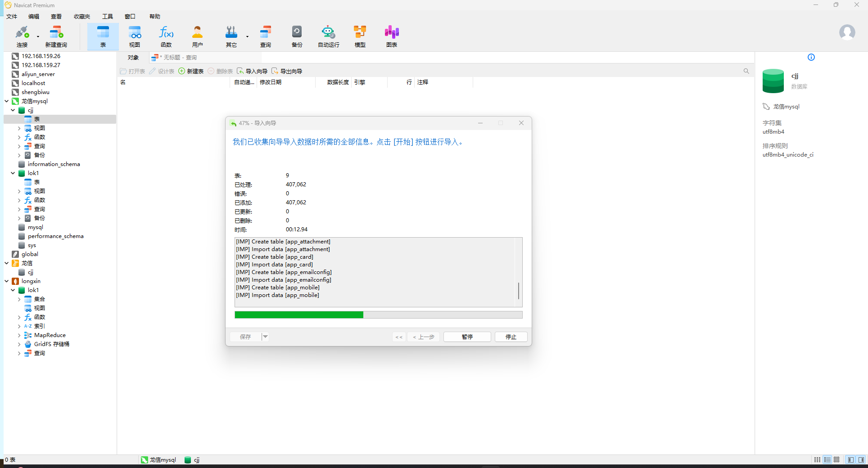The image size is (868, 468).
Task: Expand the 集合 node under longxin lok1
Action: point(19,299)
